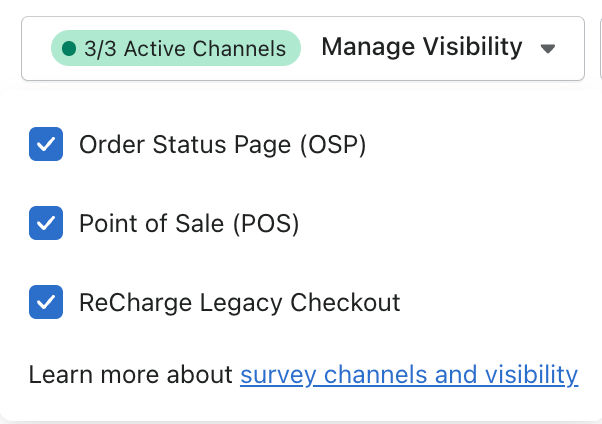Click the white checkmark beside Order Status Page

pos(46,145)
